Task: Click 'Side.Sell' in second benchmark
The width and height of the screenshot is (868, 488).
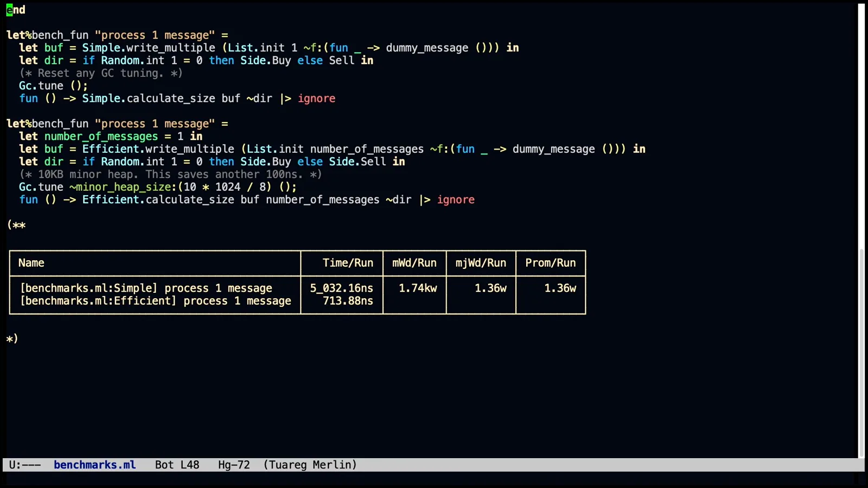Action: [358, 162]
